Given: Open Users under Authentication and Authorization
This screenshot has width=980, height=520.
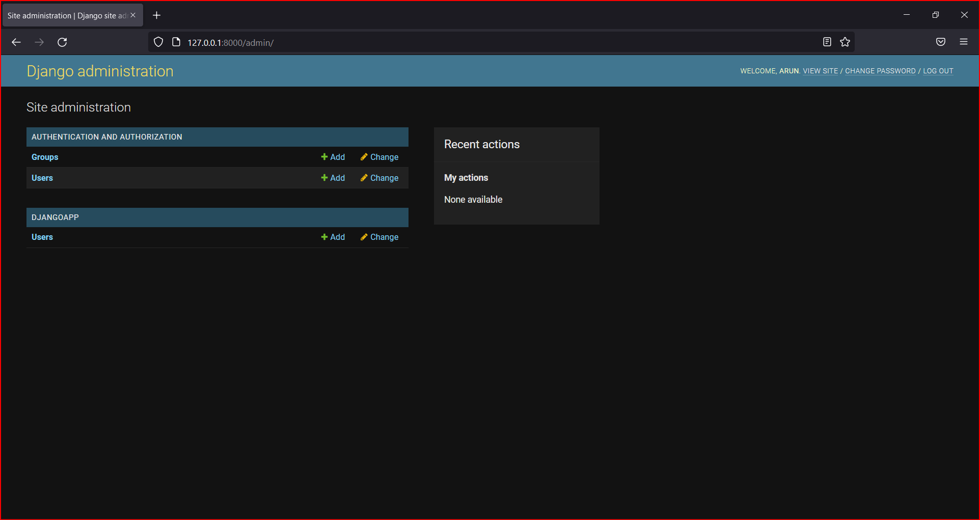Looking at the screenshot, I should (x=42, y=178).
